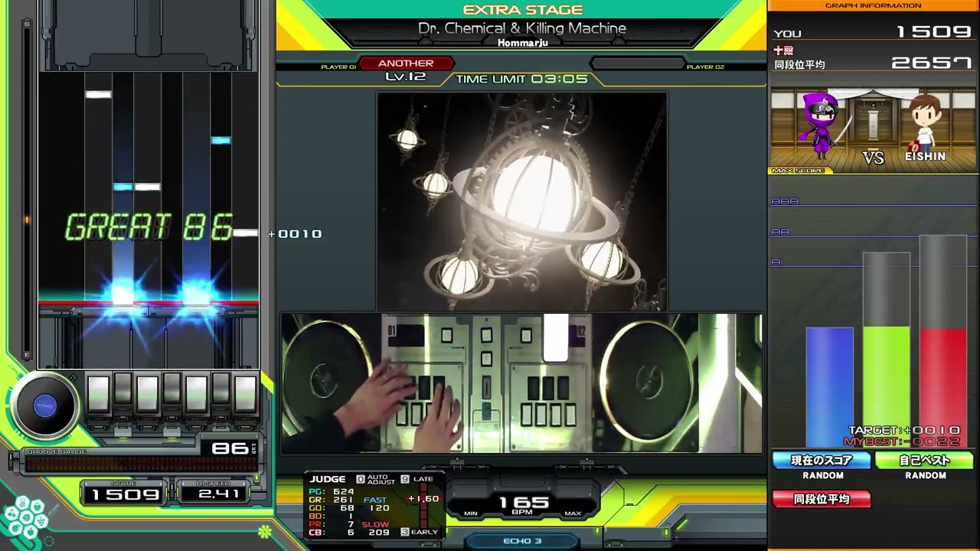Click the MYBEST:-0022 label

[x=902, y=442]
